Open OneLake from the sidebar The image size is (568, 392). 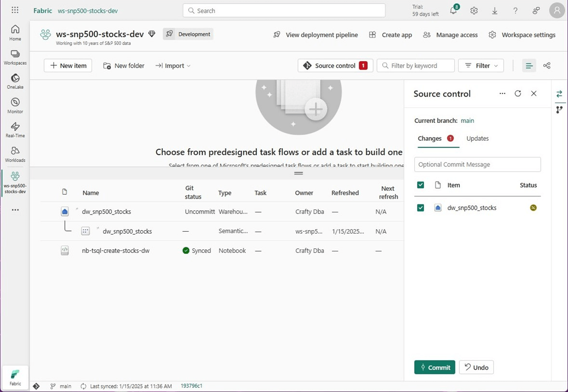tap(15, 81)
